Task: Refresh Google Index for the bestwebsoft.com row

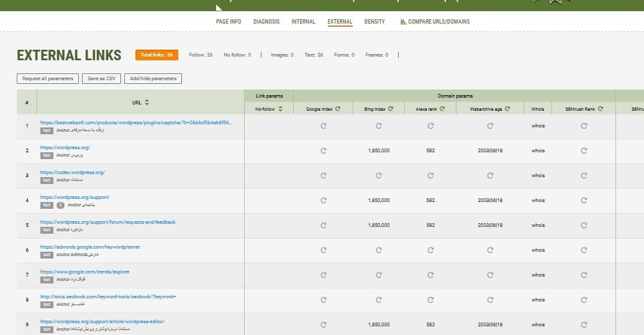Action: [323, 126]
